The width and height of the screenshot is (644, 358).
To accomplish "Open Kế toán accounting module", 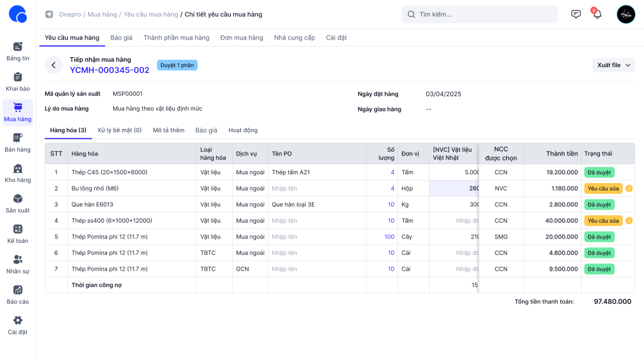I will coord(18,230).
